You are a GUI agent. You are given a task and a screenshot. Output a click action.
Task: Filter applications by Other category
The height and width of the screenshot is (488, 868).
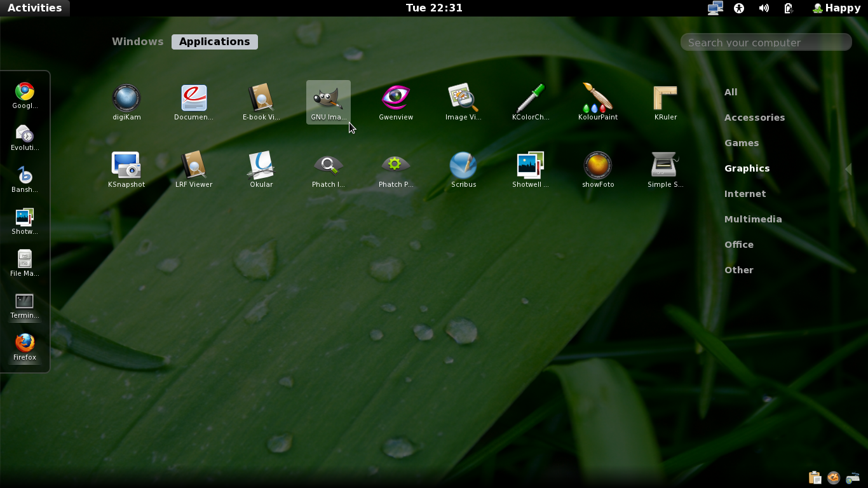point(738,270)
